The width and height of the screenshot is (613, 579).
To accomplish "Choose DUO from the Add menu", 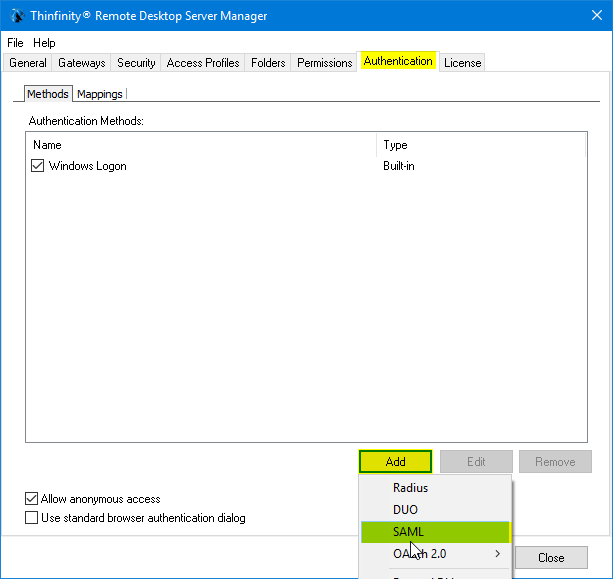I will tap(435, 510).
